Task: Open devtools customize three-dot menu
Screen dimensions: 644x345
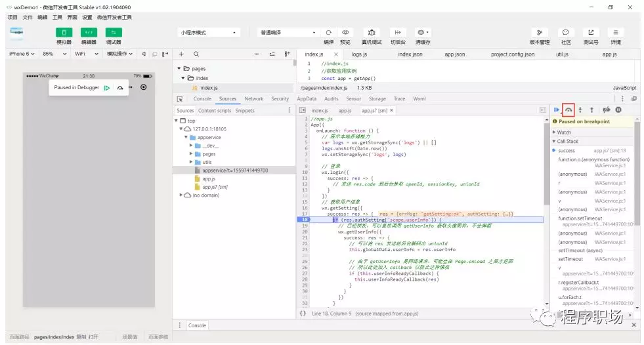Action: coord(622,99)
